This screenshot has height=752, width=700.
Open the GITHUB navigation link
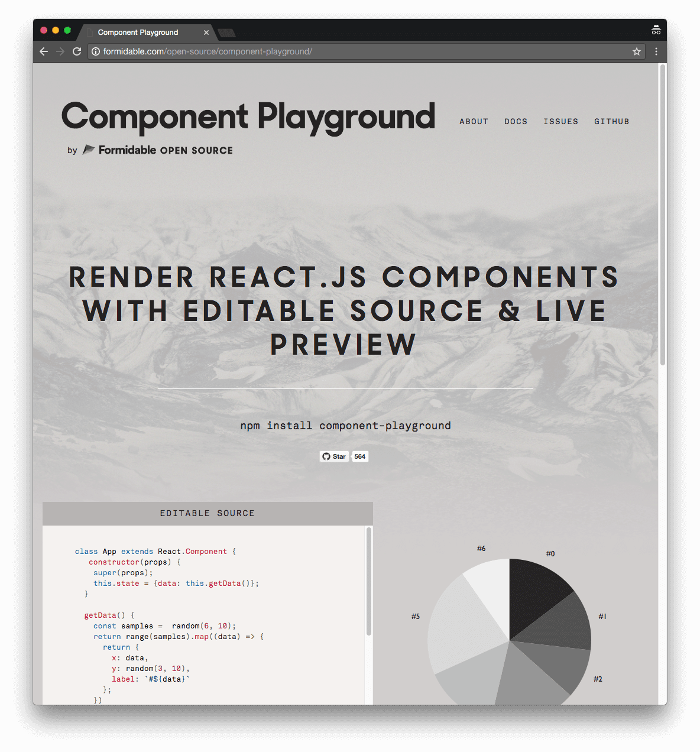612,121
